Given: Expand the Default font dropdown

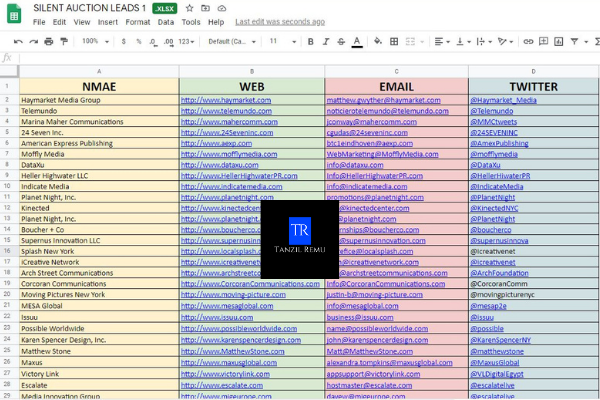Looking at the screenshot, I should 230,42.
